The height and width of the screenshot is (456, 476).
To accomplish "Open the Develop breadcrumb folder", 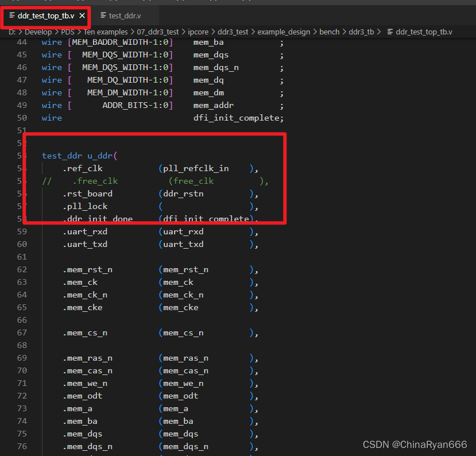I will pos(38,32).
